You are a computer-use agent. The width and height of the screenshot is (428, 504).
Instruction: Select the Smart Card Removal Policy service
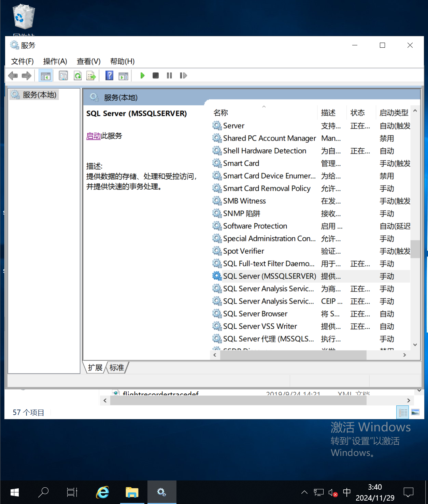(x=311, y=189)
